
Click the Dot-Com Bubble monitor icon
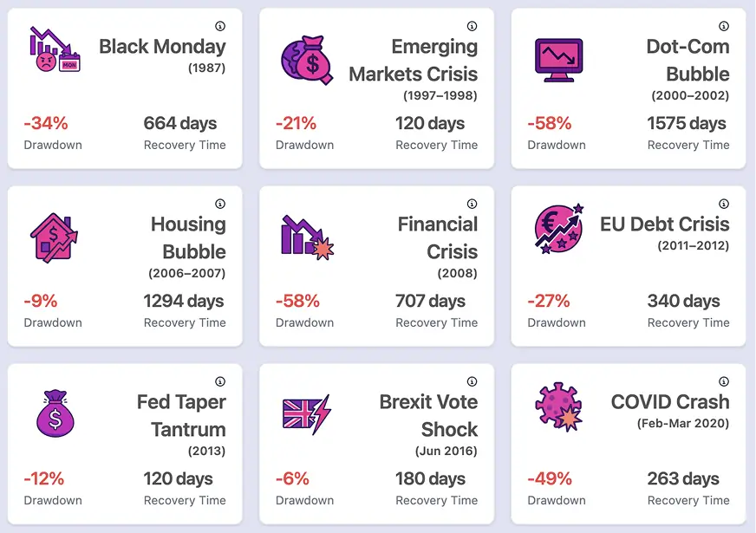[557, 60]
